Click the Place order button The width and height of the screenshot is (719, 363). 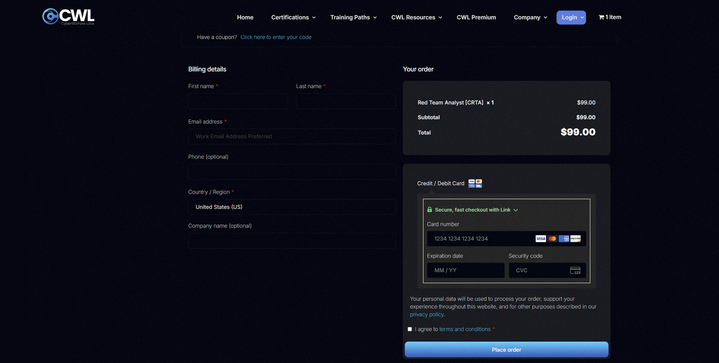coord(506,350)
